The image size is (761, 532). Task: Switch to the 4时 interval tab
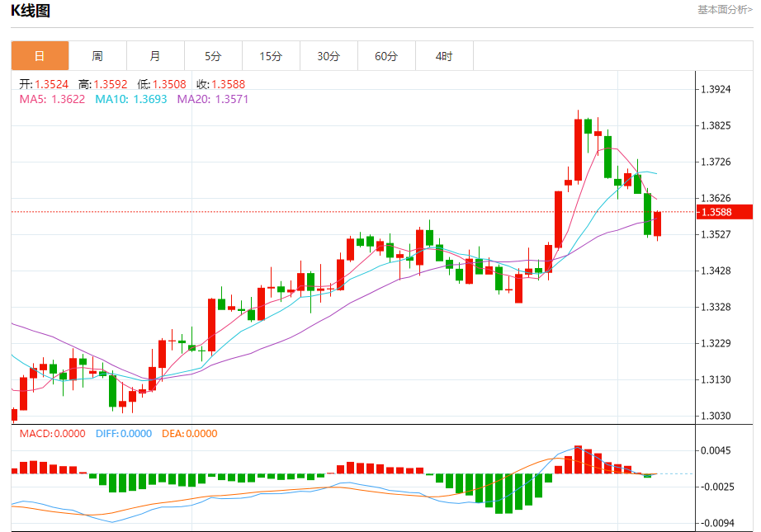point(444,56)
